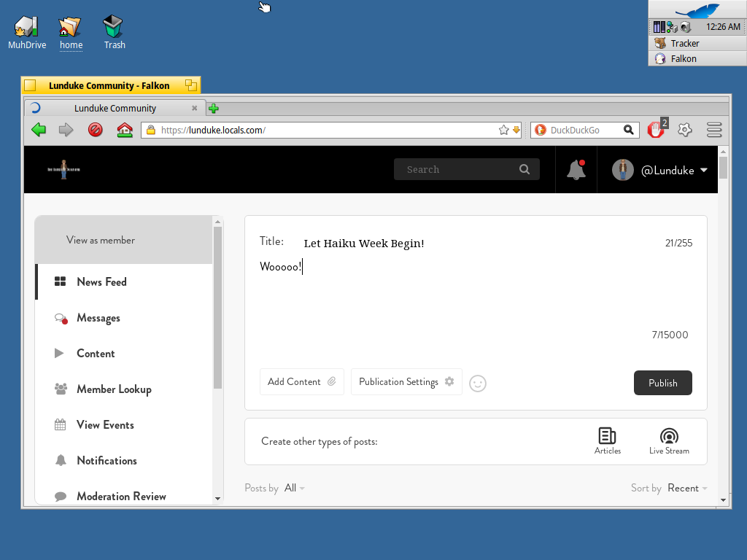Viewport: 747px width, 560px height.
Task: Click magnifier icon in site Search box
Action: (525, 169)
